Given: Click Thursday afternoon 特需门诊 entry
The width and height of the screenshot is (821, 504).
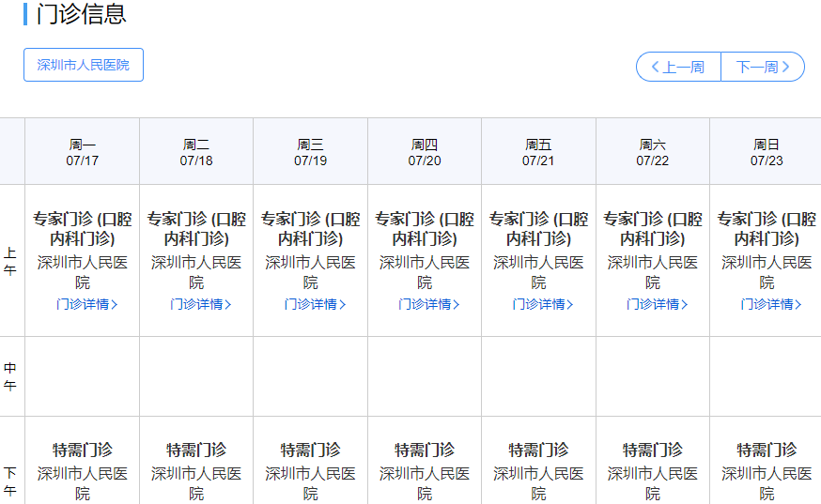Looking at the screenshot, I should pyautogui.click(x=425, y=450).
